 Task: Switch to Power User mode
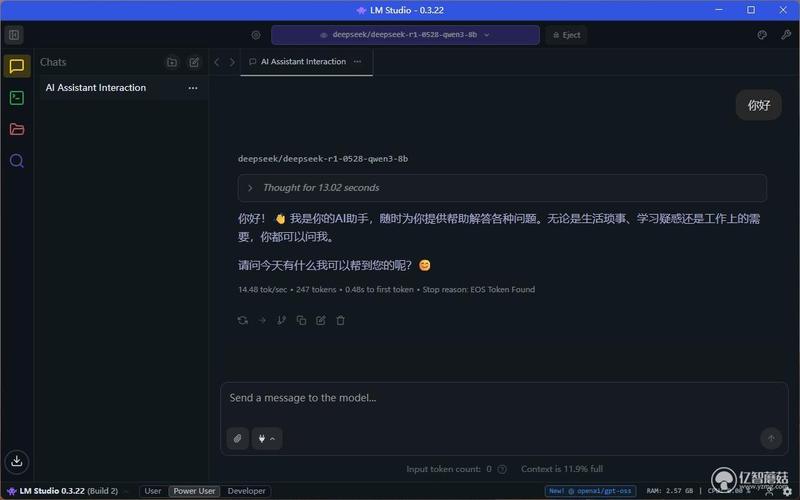pos(194,491)
